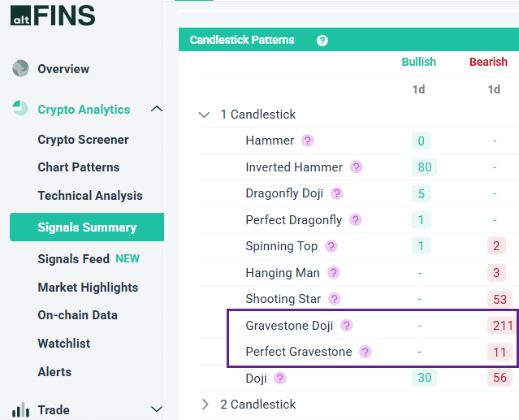Open Market Highlights from sidebar
Viewport: 519px width, 420px height.
88,288
